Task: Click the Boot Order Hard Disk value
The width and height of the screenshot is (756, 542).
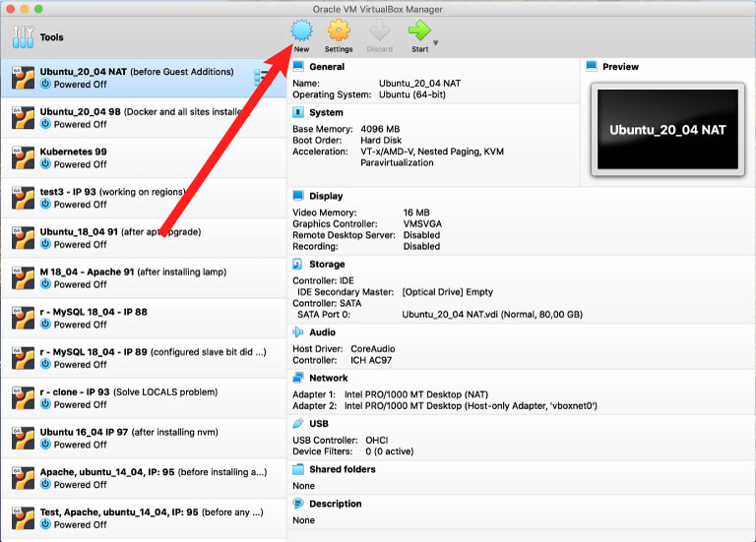Action: 381,141
